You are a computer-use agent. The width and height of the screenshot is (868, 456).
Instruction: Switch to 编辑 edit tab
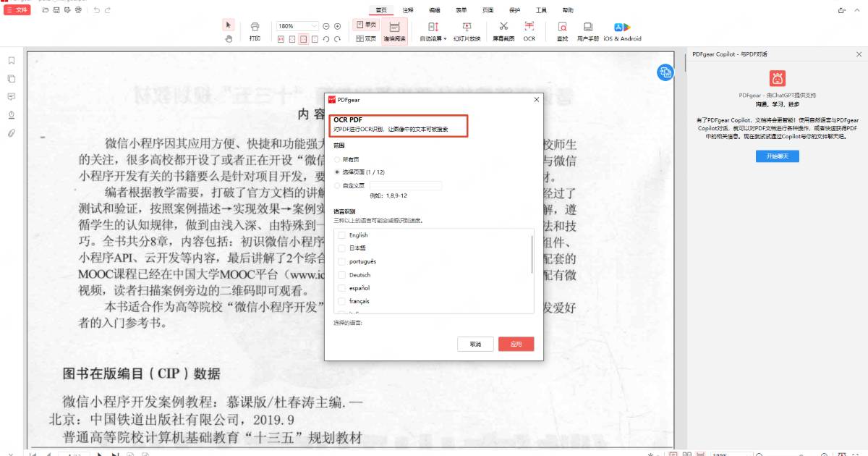coord(435,10)
